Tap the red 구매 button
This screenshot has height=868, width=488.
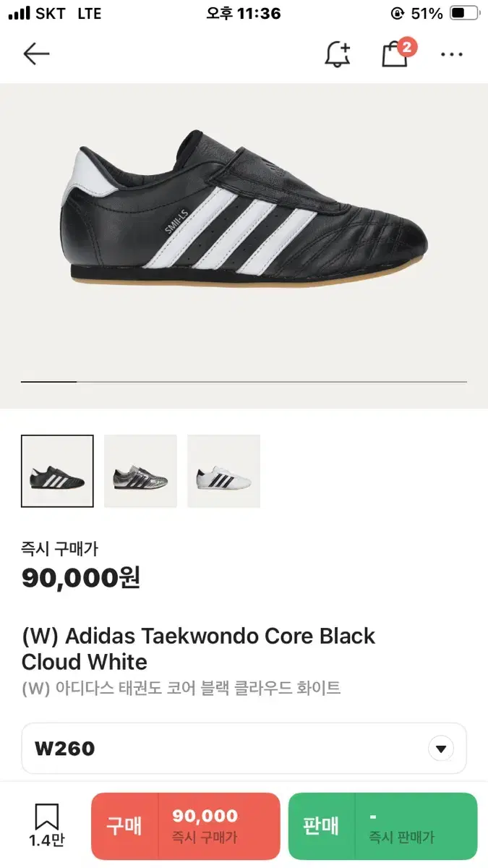(x=125, y=826)
